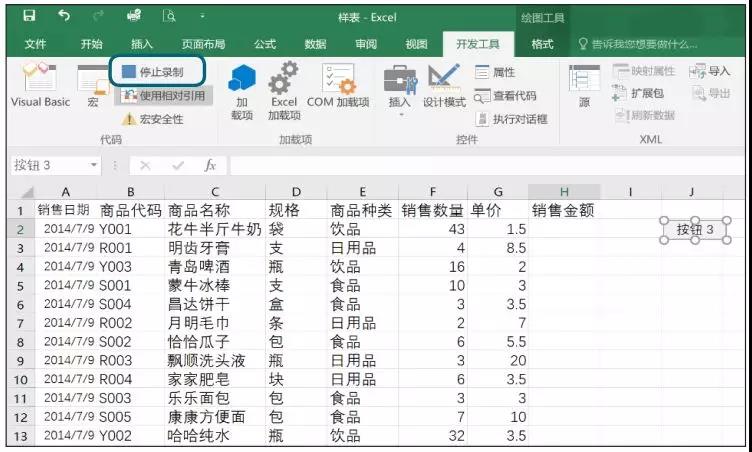Click the print preview icon in title bar
The width and height of the screenshot is (752, 452).
tap(170, 16)
